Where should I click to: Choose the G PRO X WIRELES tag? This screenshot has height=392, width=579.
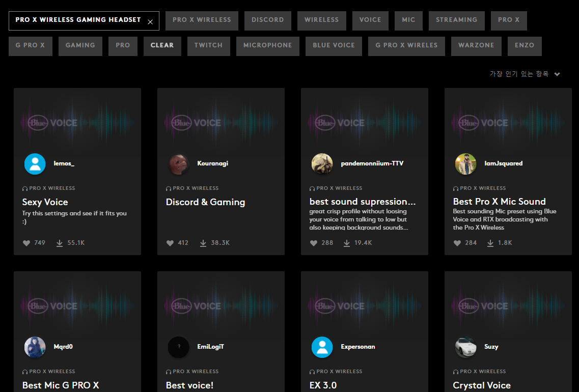coord(406,46)
